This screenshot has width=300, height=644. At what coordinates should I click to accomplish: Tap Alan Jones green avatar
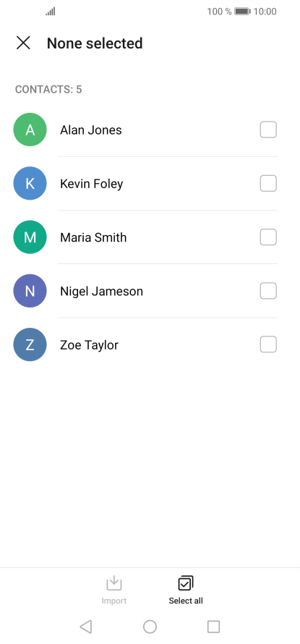[x=30, y=130]
